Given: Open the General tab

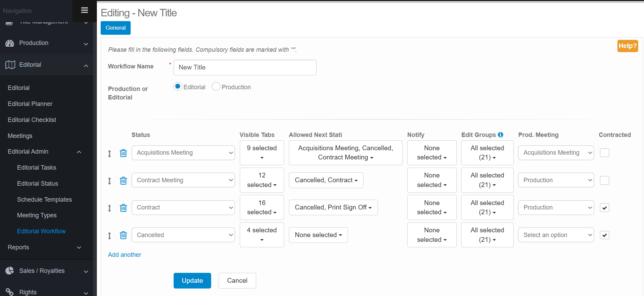Looking at the screenshot, I should point(116,28).
